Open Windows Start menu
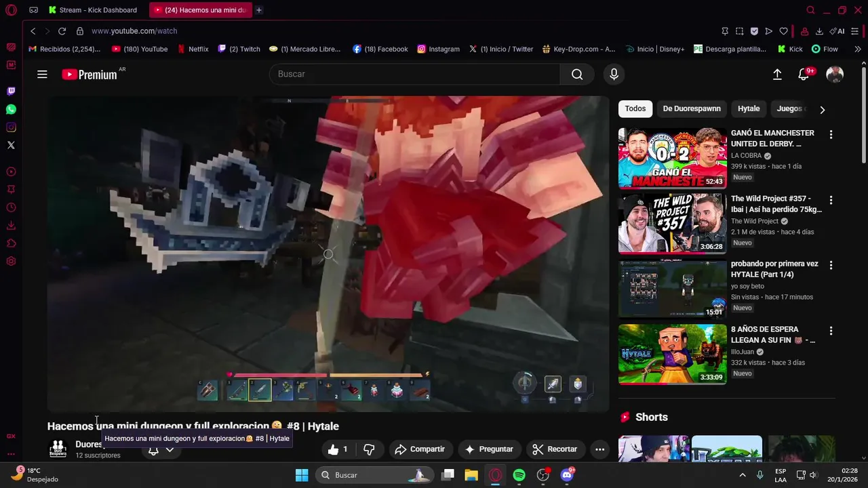868x488 pixels. (x=302, y=475)
